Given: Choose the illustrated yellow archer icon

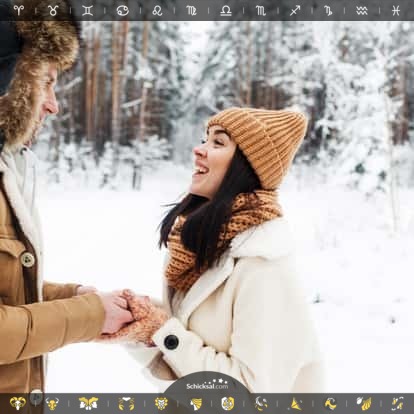Looking at the screenshot, I should coord(296,404).
